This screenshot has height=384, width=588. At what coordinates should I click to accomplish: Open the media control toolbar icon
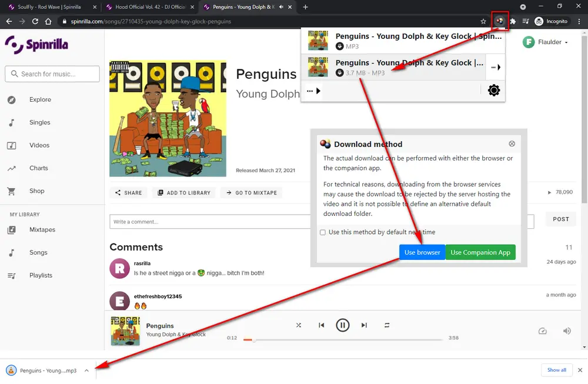tap(525, 21)
